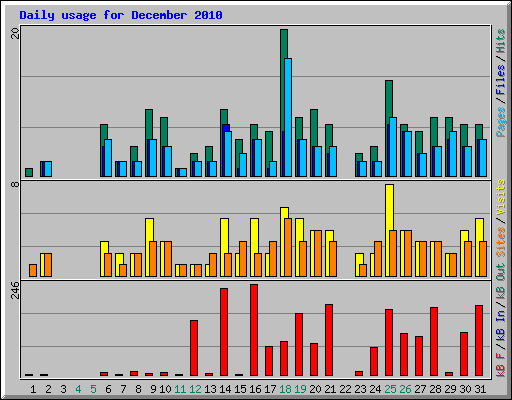Screen dimensions: 512x400
Task: Click day label '30' on the x-axis
Action: [x=465, y=389]
